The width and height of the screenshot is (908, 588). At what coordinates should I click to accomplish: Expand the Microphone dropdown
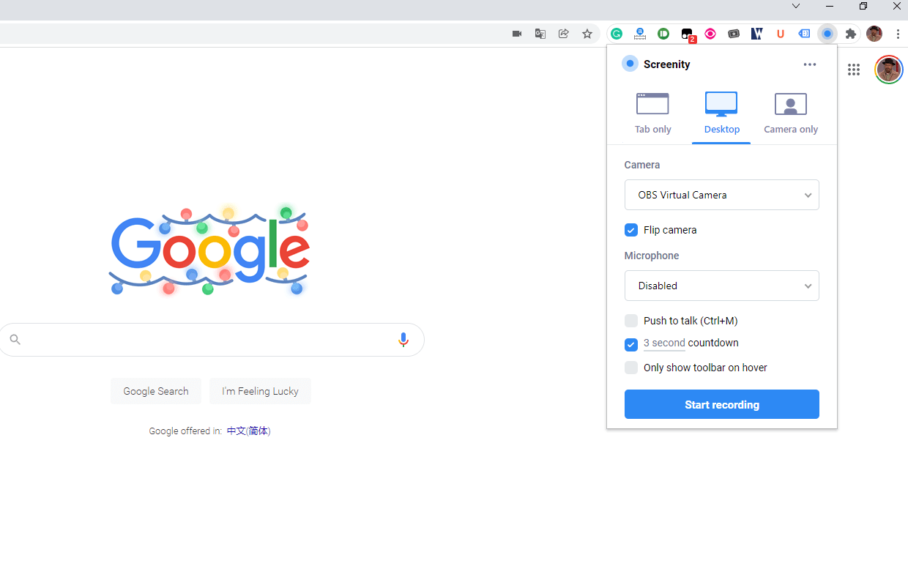coord(721,286)
